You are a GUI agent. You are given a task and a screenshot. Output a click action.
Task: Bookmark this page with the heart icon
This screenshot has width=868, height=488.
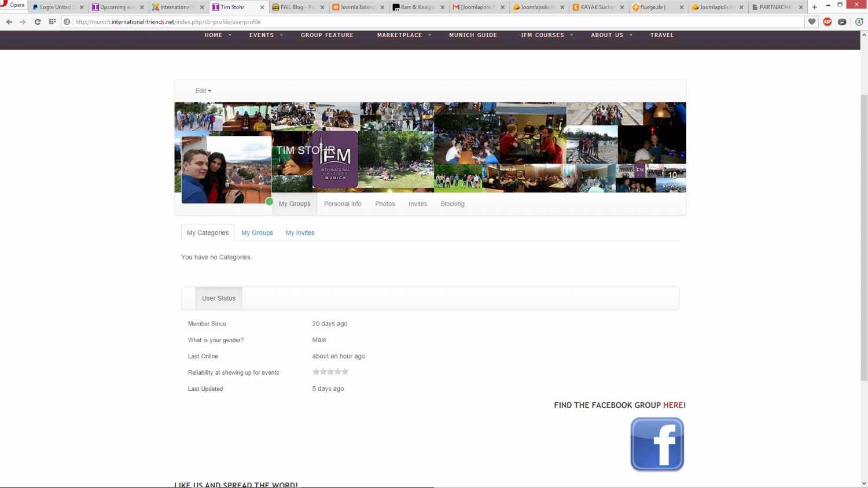pyautogui.click(x=812, y=22)
